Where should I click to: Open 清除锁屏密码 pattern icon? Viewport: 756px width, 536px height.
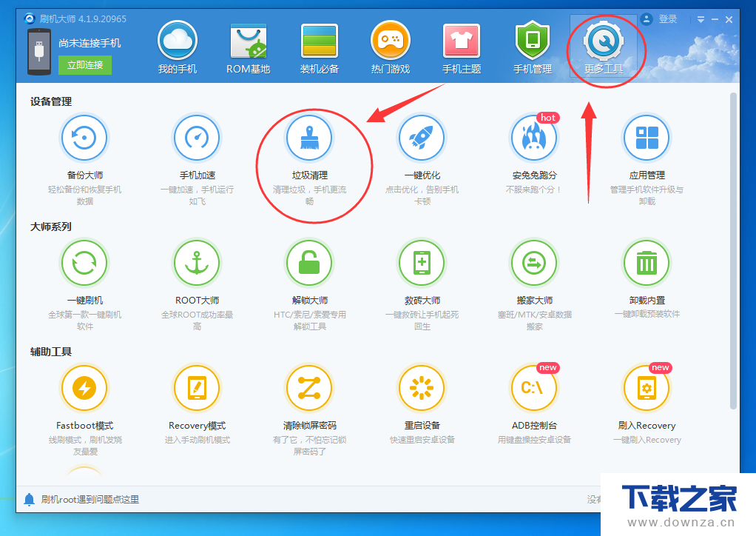(x=309, y=388)
